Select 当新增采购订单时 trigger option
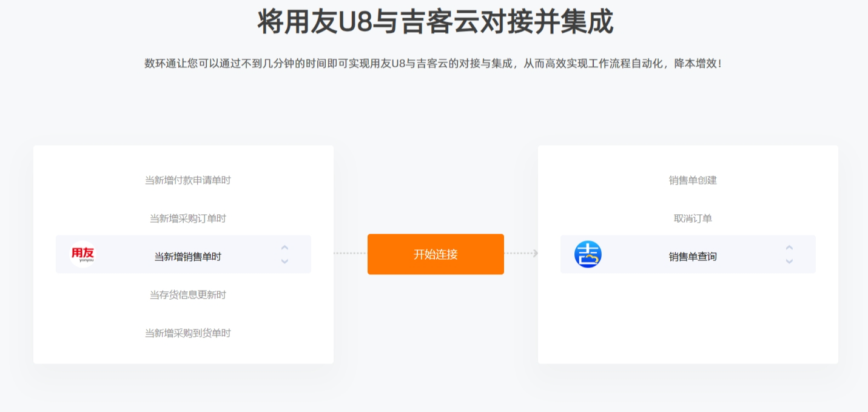Viewport: 868px width, 412px height. click(187, 218)
